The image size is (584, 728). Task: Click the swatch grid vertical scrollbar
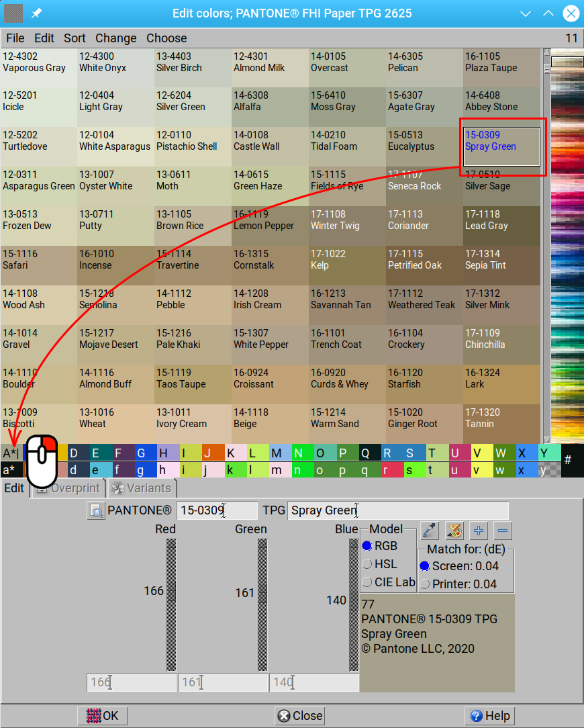(546, 246)
